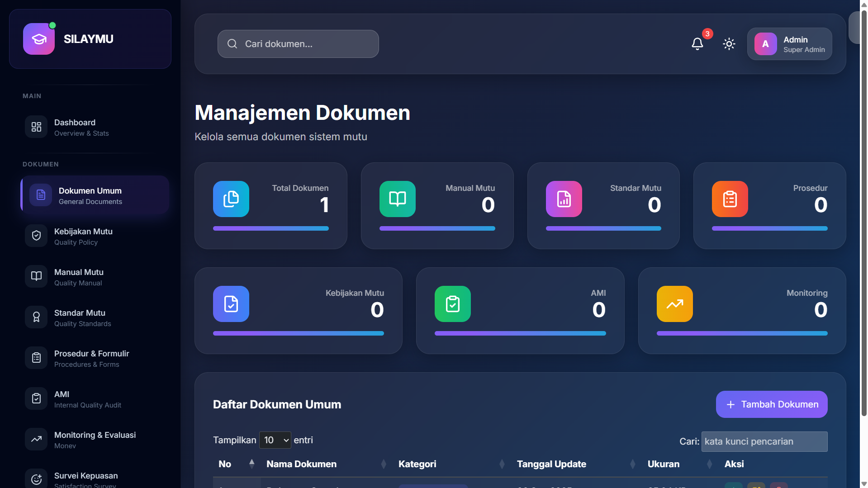Click the Total Dokumen stat card
This screenshot has width=868, height=488.
[x=270, y=205]
